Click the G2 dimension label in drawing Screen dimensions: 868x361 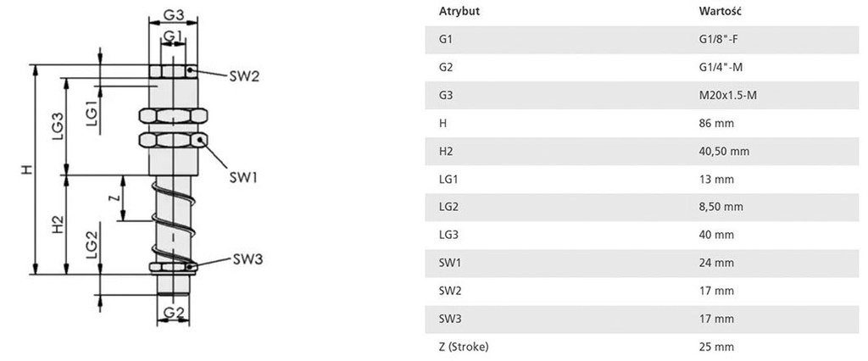click(174, 312)
